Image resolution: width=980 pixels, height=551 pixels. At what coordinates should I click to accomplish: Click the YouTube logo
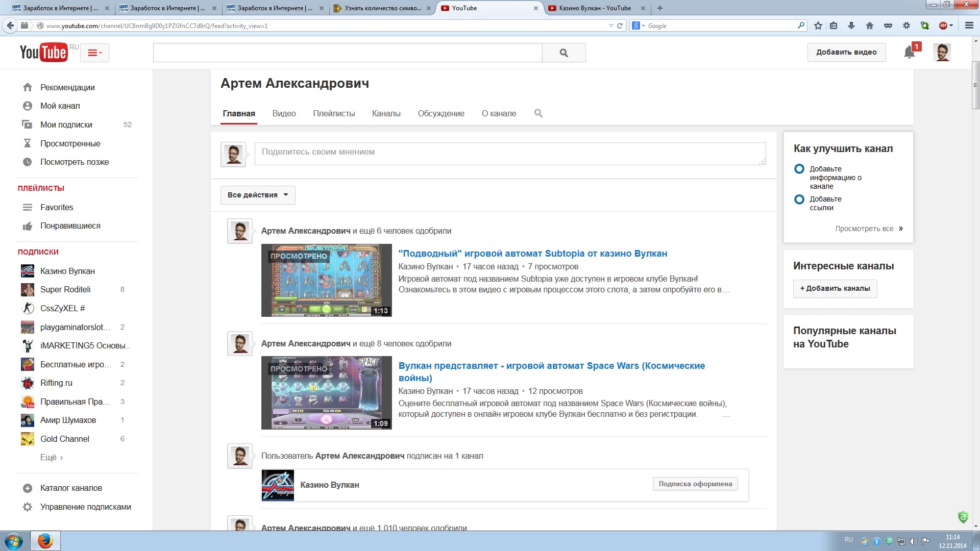(43, 53)
